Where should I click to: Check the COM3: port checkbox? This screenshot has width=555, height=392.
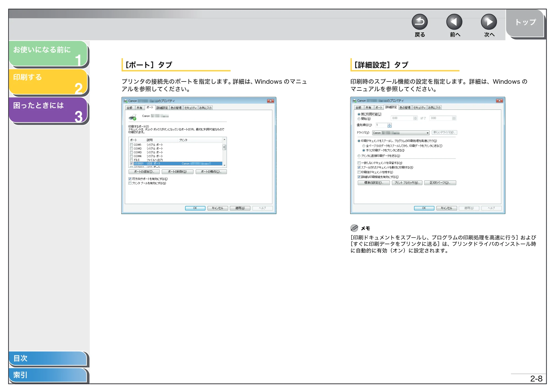pos(131,152)
